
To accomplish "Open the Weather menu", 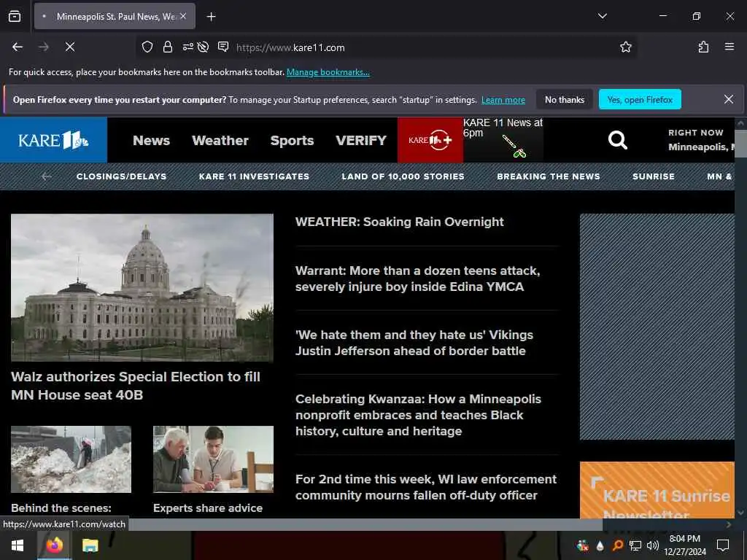I will tap(220, 141).
